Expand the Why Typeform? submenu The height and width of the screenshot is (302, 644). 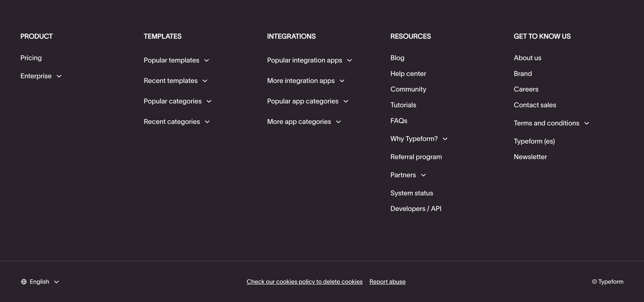(445, 139)
